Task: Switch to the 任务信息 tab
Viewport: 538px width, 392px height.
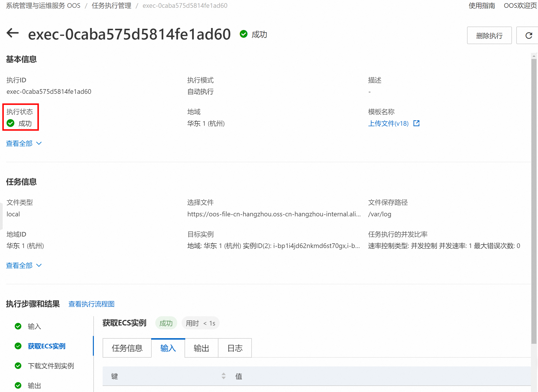Action: (x=127, y=348)
